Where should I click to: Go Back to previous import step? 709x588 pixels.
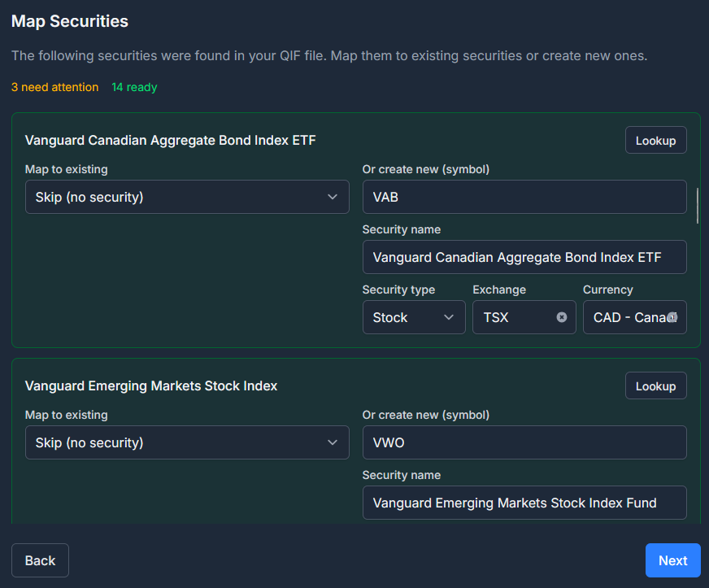pyautogui.click(x=40, y=560)
